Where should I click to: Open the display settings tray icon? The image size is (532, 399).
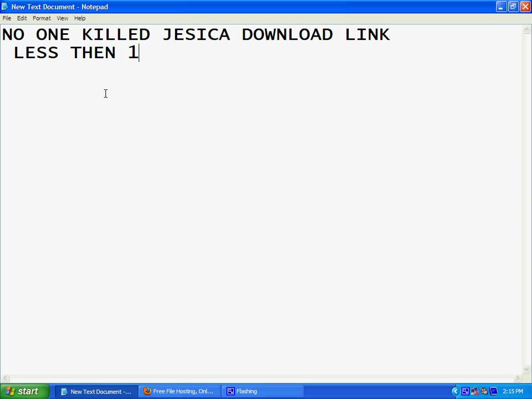coord(465,391)
